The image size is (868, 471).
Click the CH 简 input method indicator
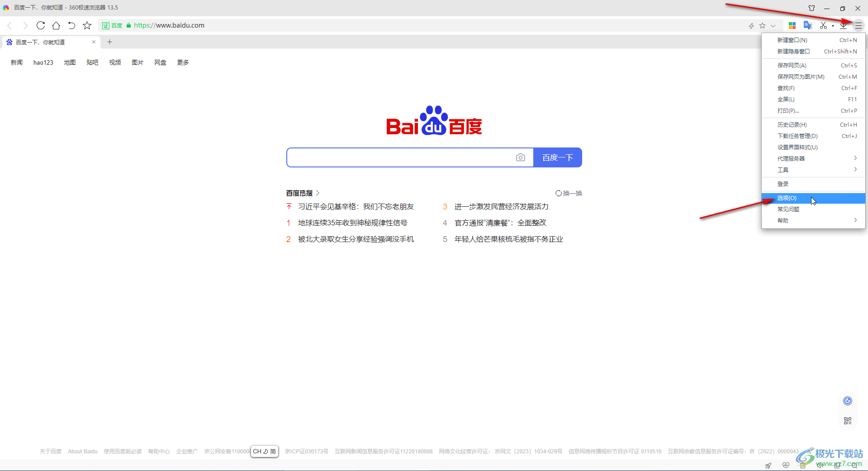(265, 452)
